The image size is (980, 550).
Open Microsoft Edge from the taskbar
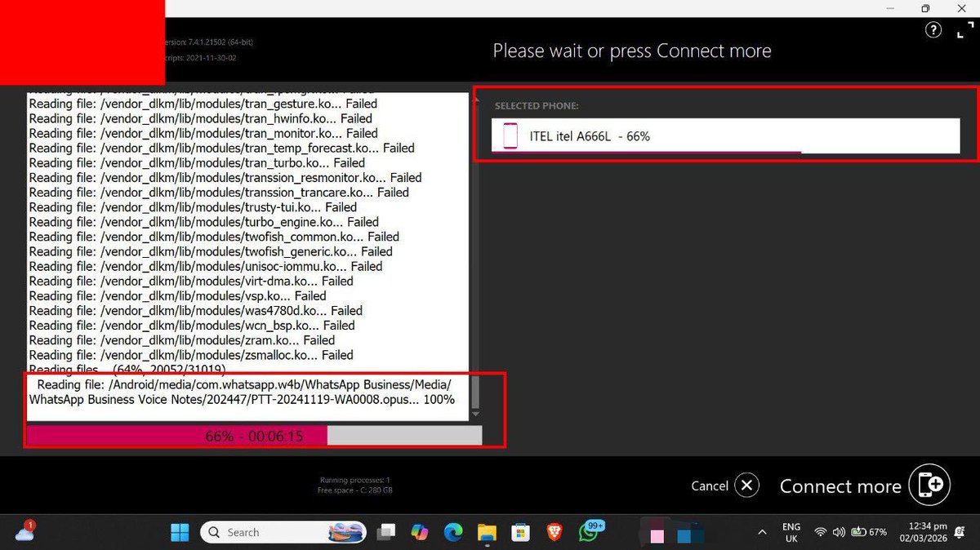click(x=453, y=532)
